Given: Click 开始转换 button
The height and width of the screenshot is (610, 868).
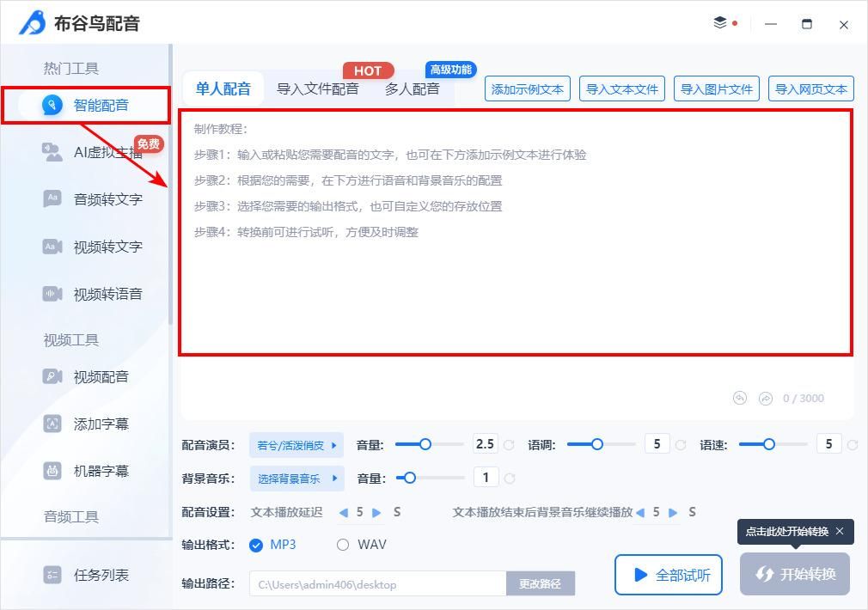Looking at the screenshot, I should point(795,574).
